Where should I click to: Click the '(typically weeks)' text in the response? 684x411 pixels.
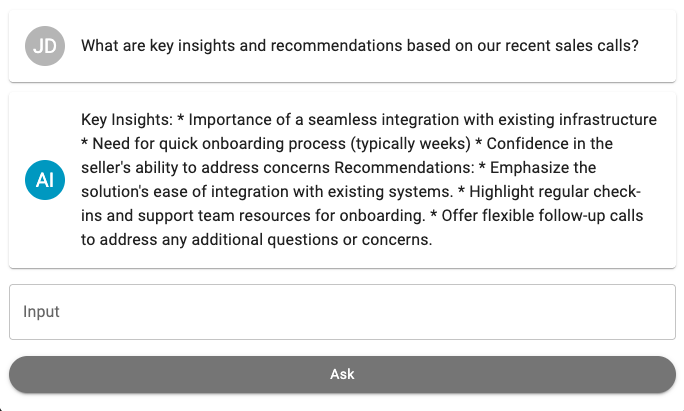pos(410,144)
